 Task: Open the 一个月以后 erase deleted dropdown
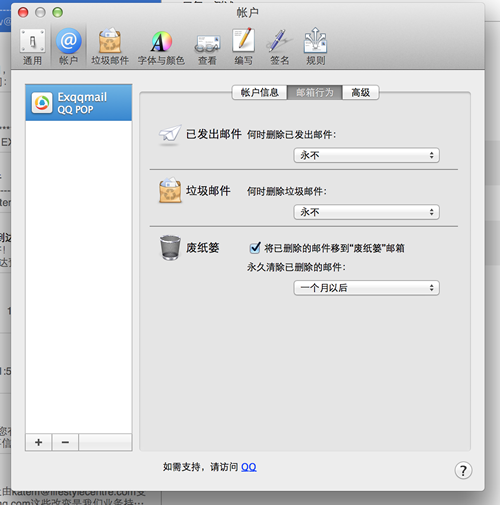[366, 288]
